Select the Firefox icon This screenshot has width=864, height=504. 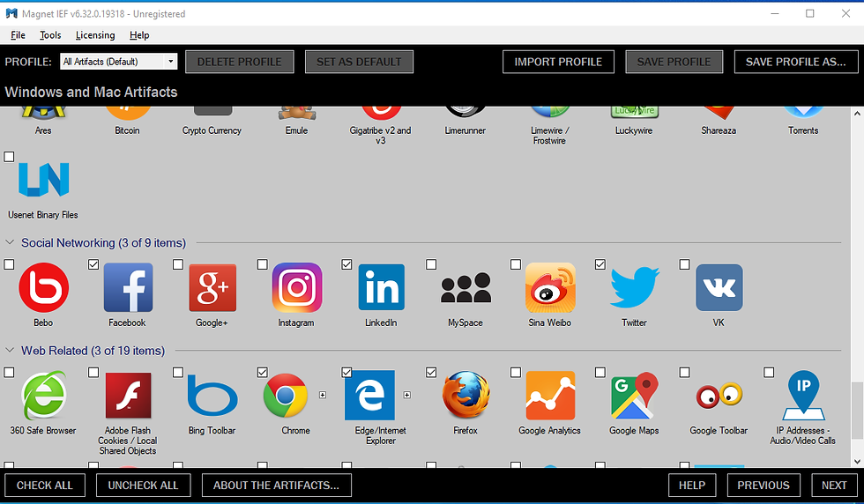click(466, 395)
